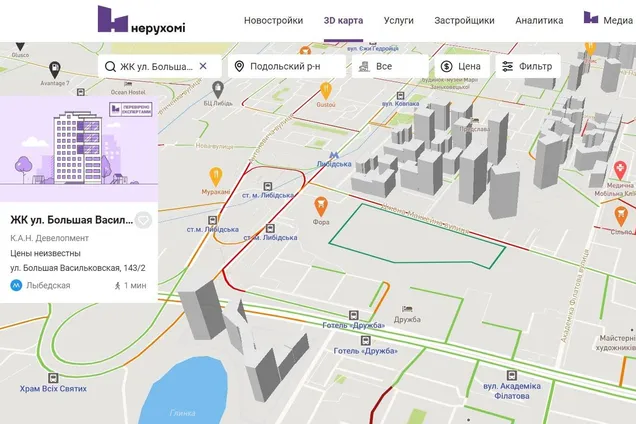Go to Новостройки menu item

pos(273,20)
